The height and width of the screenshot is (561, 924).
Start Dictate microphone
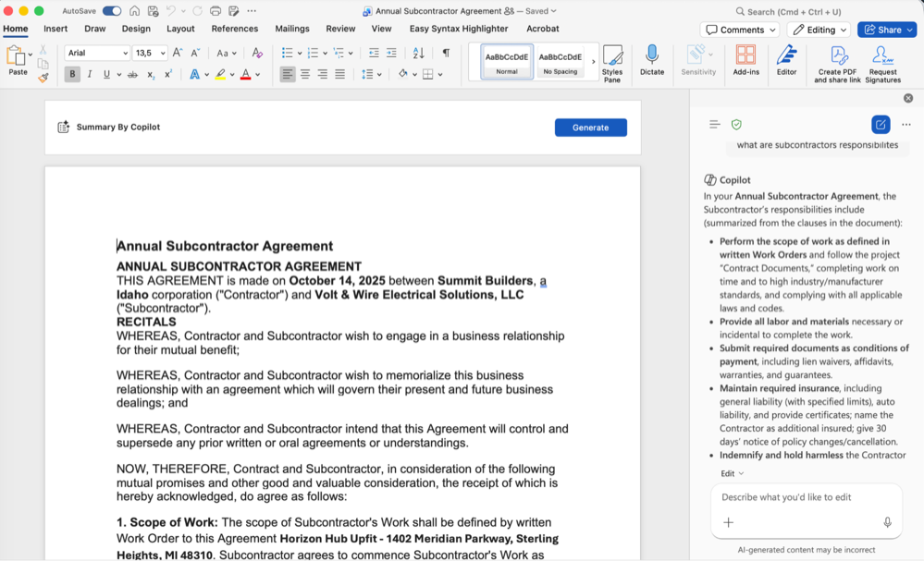[652, 60]
